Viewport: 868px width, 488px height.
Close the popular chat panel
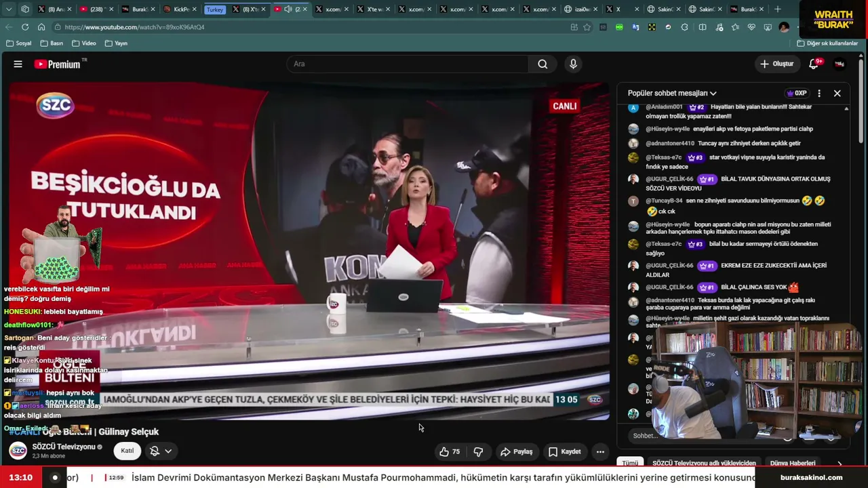pyautogui.click(x=837, y=94)
